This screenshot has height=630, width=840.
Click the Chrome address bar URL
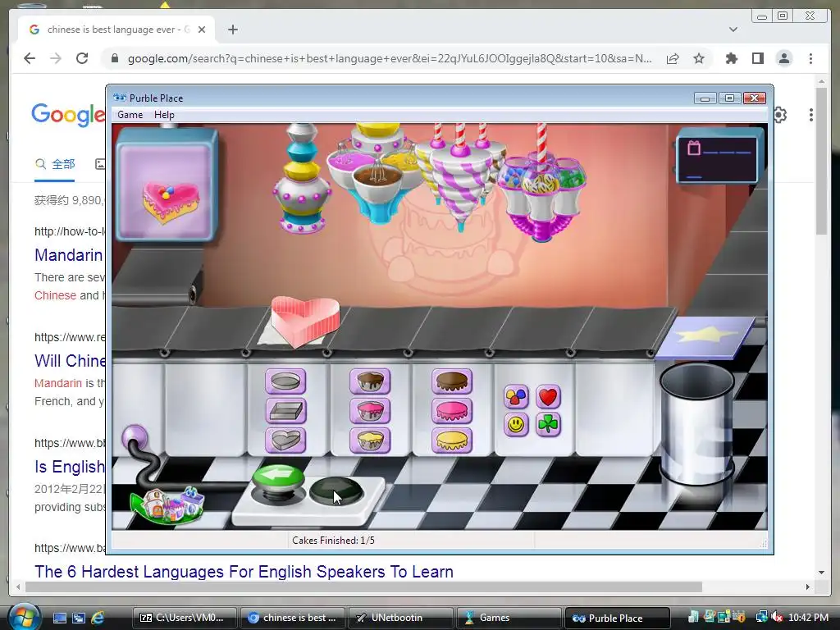(x=390, y=58)
